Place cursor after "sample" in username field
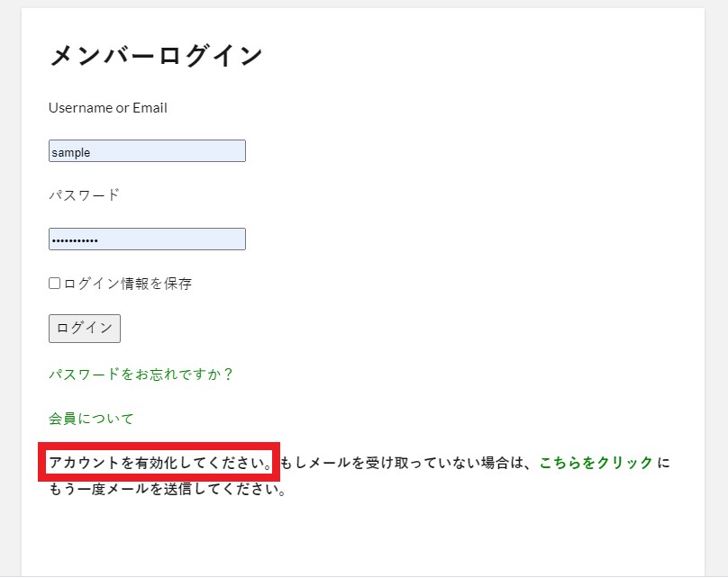 [x=92, y=152]
